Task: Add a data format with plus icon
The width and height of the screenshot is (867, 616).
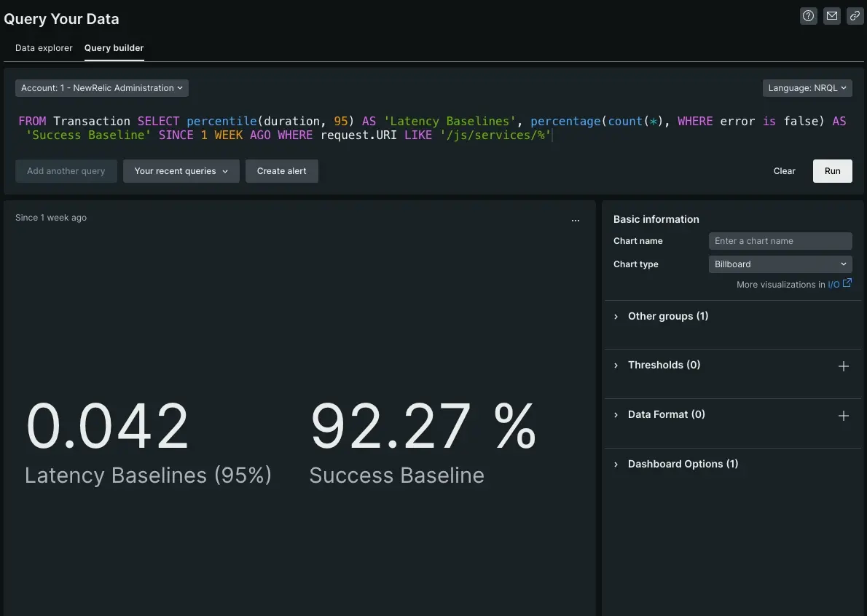Action: [844, 416]
